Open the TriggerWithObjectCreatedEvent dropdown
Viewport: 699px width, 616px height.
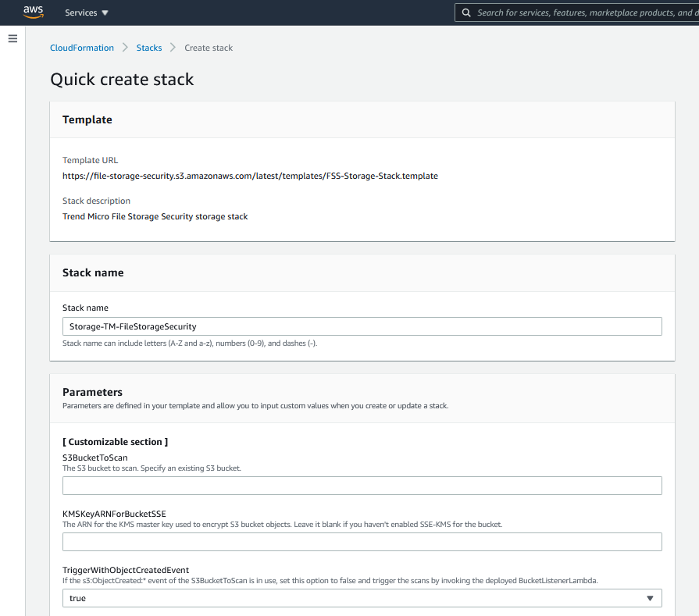click(x=362, y=598)
